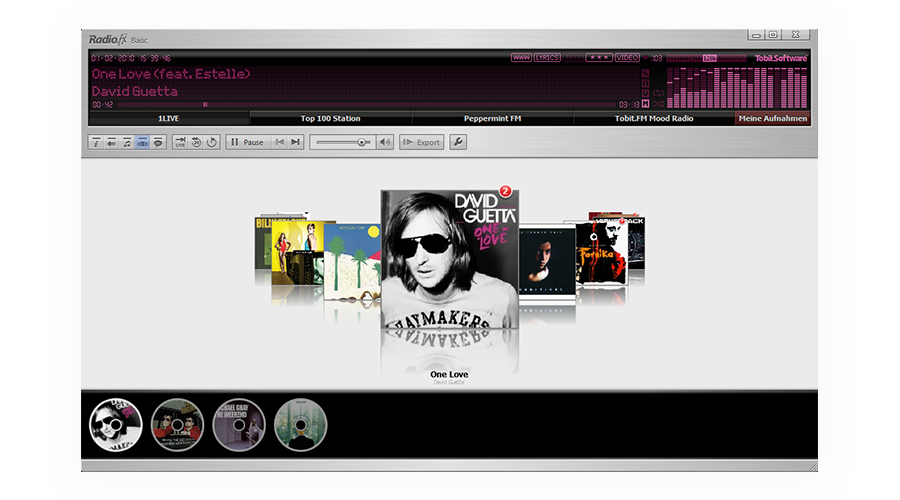Play the Michael Gray The Weekend disc
The height and width of the screenshot is (500, 900).
point(239,425)
